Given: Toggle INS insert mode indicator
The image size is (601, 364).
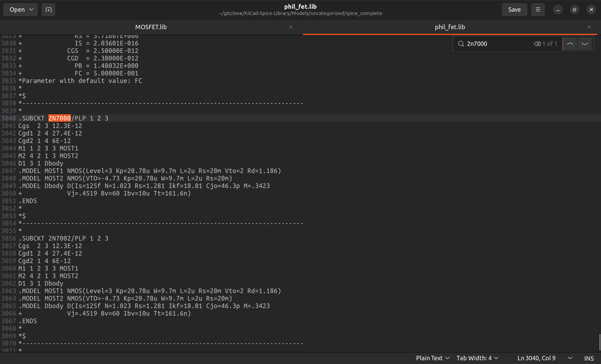Looking at the screenshot, I should pos(589,358).
